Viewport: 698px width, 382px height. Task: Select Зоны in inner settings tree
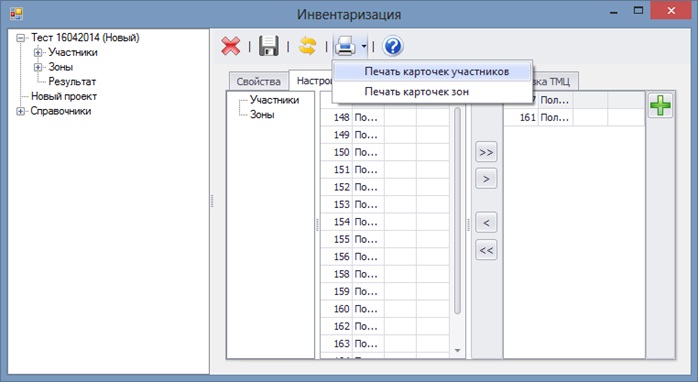pos(262,115)
